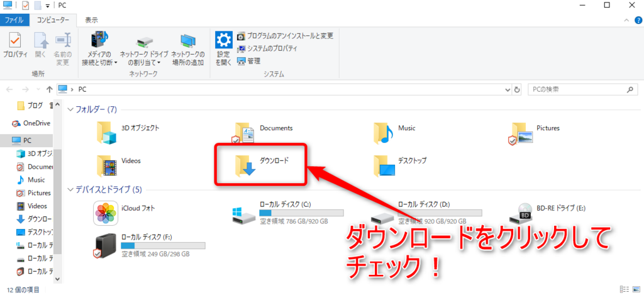Click the navigation pane scrollbar down arrow

57,279
